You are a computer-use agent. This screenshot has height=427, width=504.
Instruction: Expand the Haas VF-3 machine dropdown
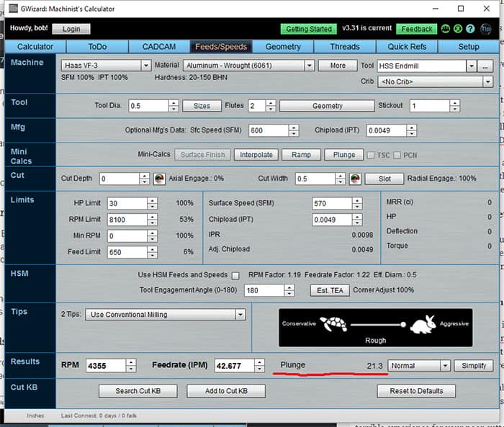coord(147,66)
